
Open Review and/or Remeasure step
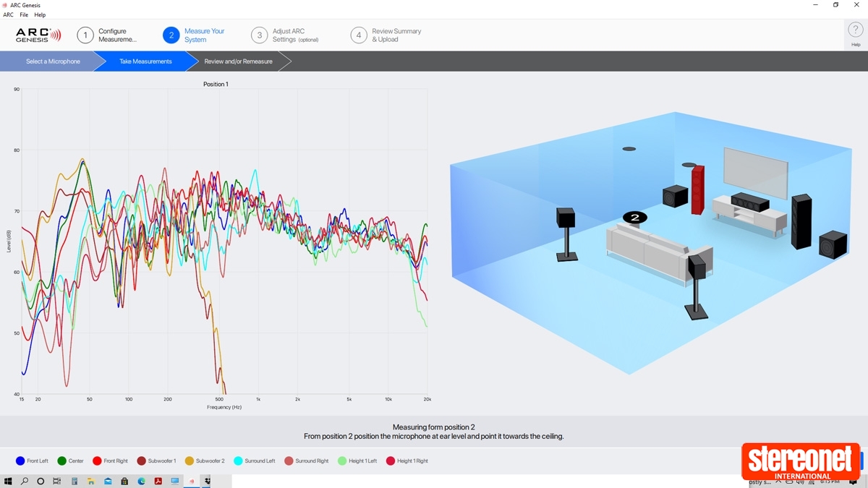point(238,61)
